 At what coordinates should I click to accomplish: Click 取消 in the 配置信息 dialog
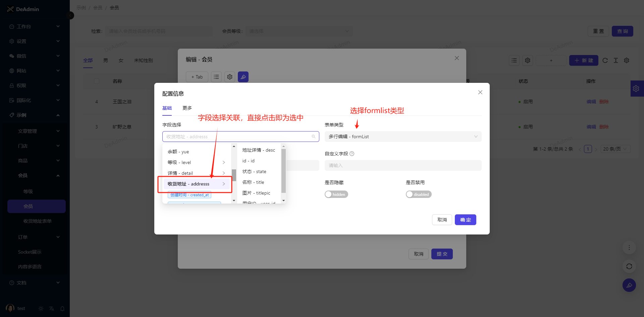pyautogui.click(x=442, y=220)
